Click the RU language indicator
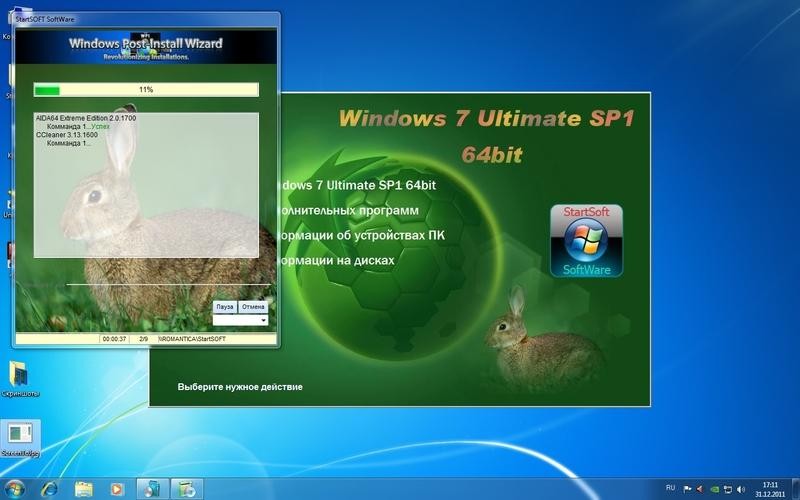 [x=670, y=488]
